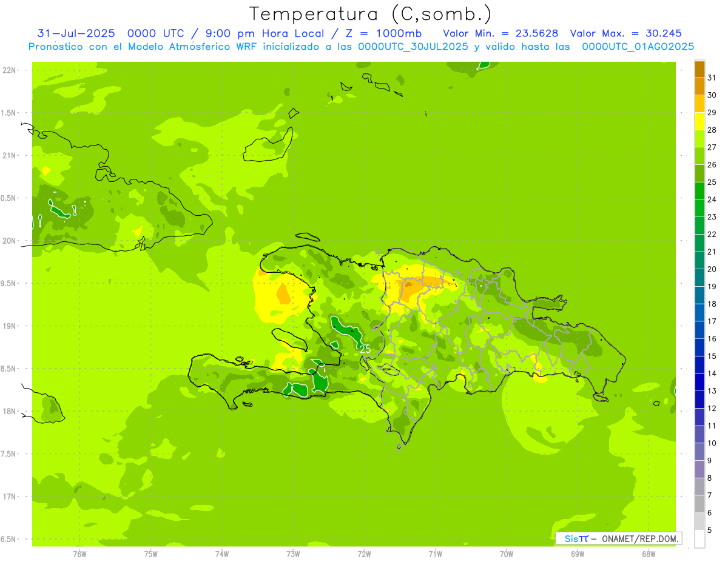728x562 pixels.
Task: Select the date text "31-Jul-2025"
Action: tap(75, 33)
